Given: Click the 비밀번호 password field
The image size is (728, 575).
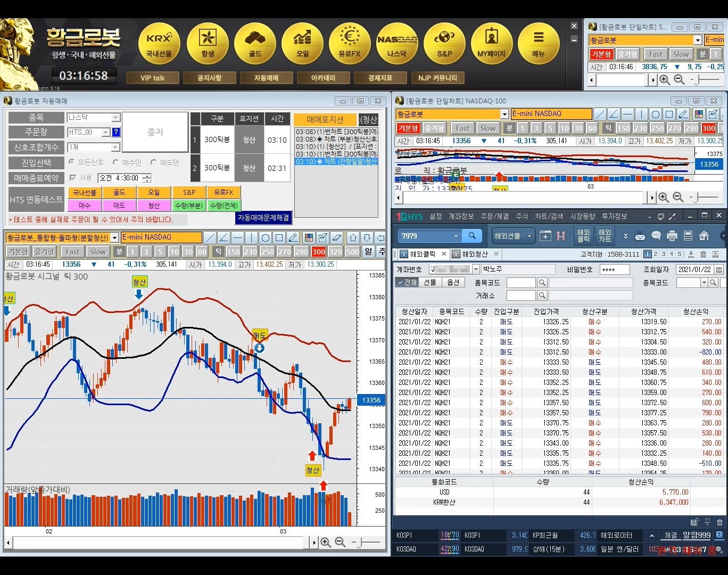Looking at the screenshot, I should [615, 270].
